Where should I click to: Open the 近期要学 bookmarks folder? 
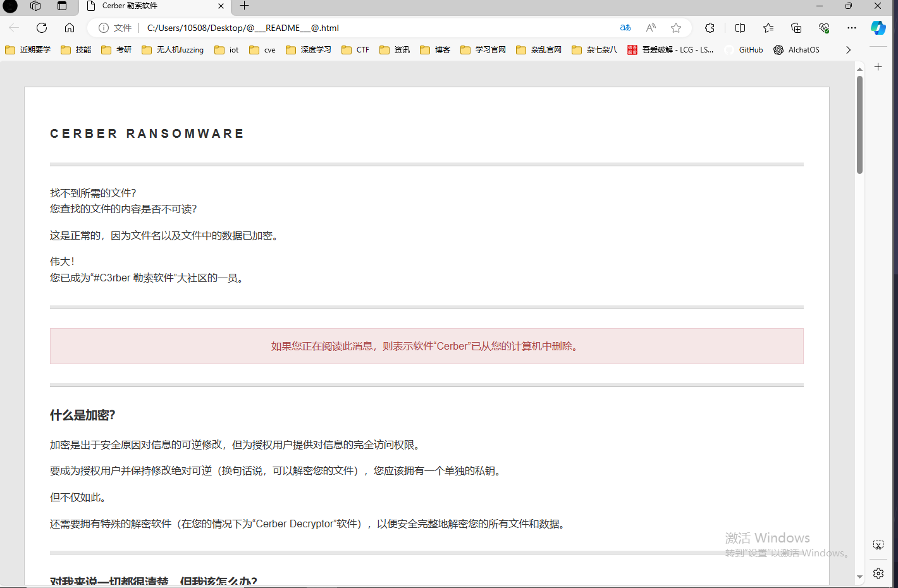point(28,50)
